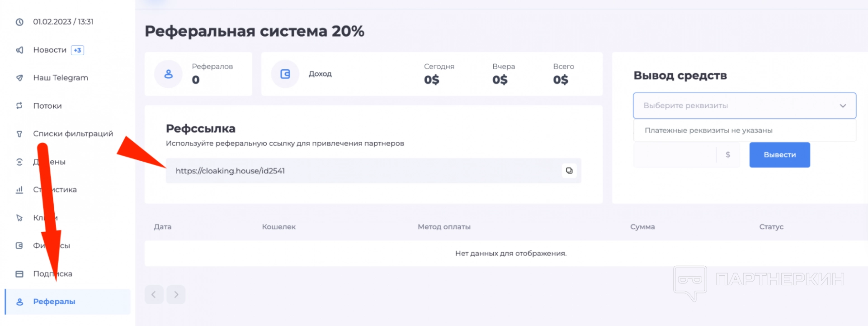Select Платежные реквизиты не указаны option
The width and height of the screenshot is (868, 326).
[x=708, y=130]
